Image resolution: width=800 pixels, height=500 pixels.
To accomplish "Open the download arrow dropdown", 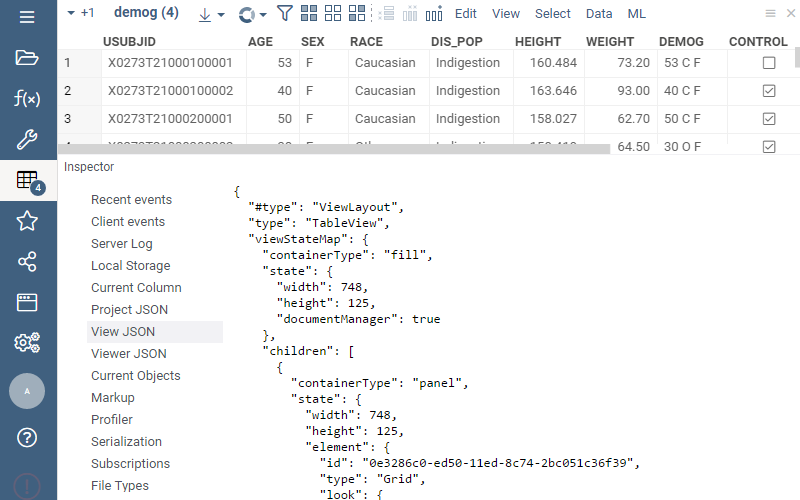I will tap(211, 14).
